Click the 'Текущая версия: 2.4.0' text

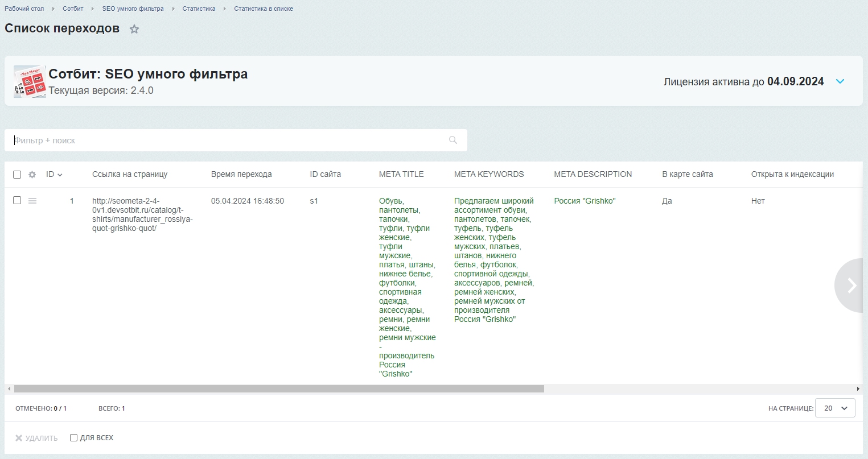click(x=101, y=90)
